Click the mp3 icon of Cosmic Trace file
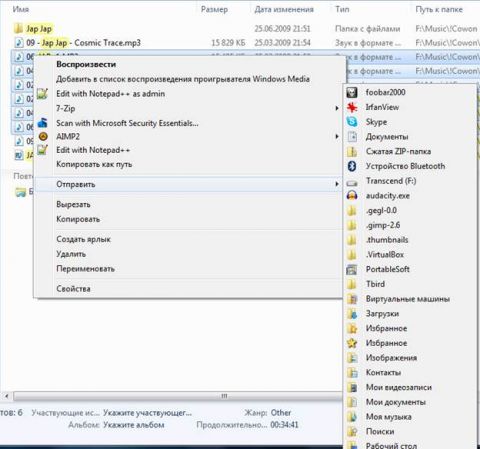 coord(19,43)
